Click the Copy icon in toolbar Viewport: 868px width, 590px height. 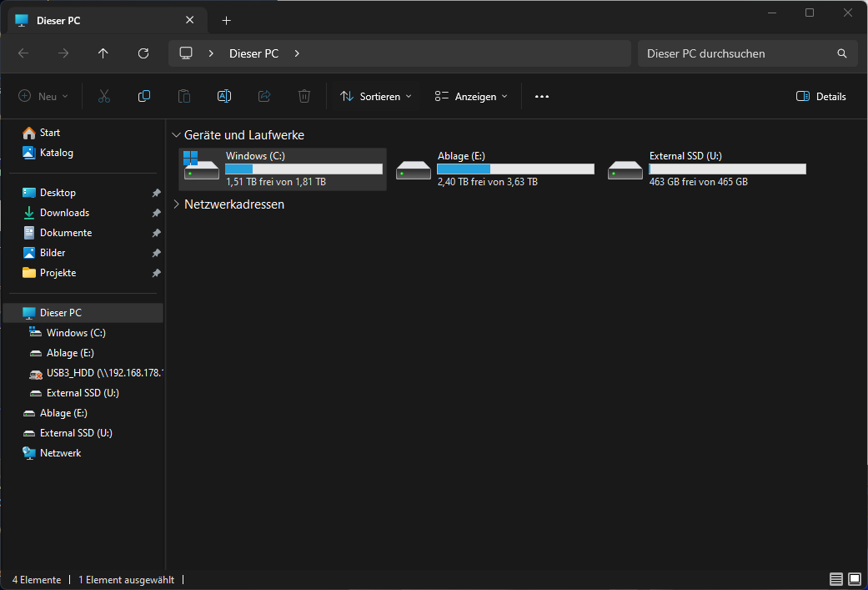tap(144, 97)
